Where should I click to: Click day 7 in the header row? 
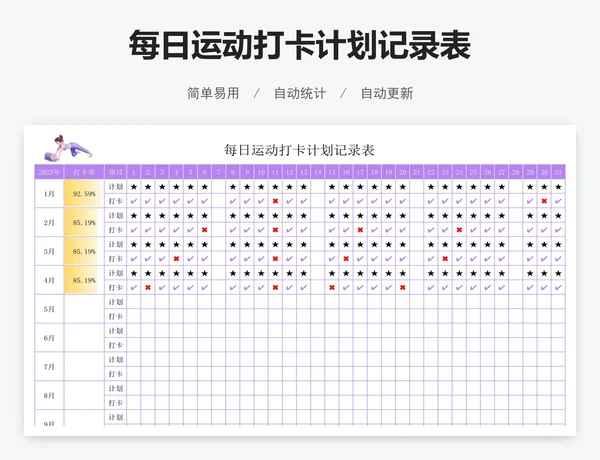click(218, 172)
